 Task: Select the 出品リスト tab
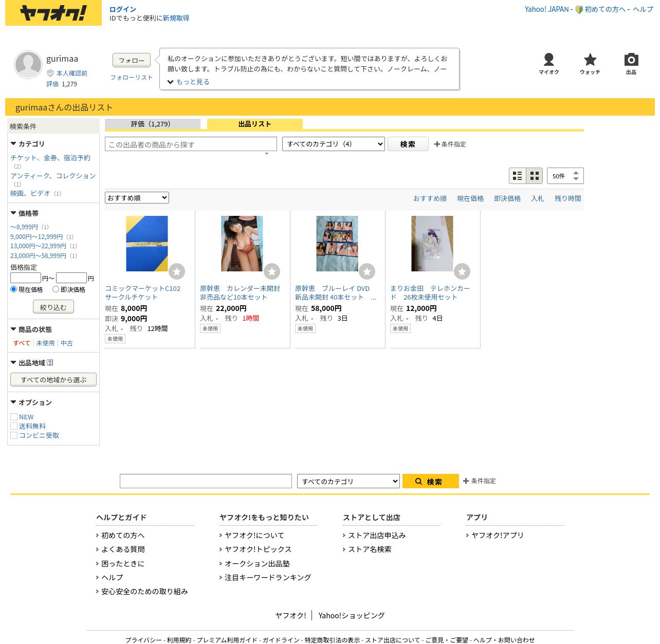pos(255,124)
